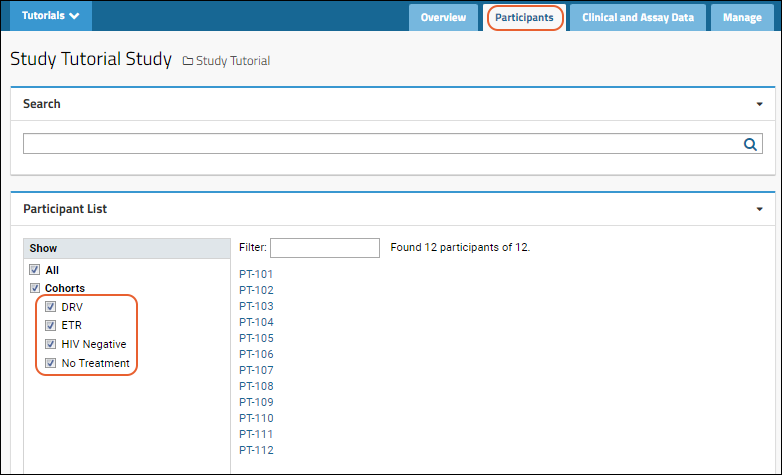Click the participant Filter field
The width and height of the screenshot is (782, 475).
[325, 247]
